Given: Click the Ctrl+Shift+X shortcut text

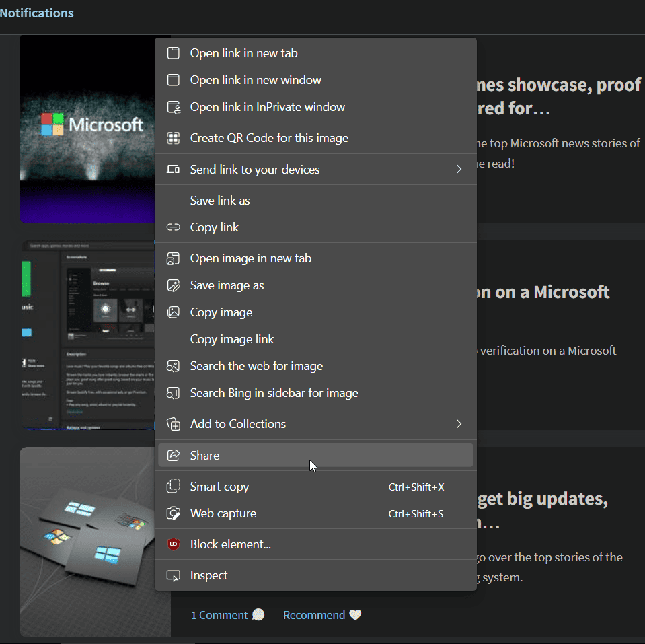Looking at the screenshot, I should pos(416,487).
